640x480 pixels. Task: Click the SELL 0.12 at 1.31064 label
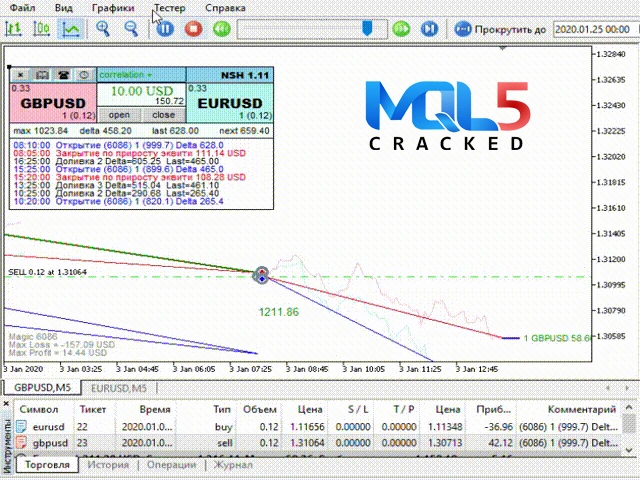tap(47, 272)
